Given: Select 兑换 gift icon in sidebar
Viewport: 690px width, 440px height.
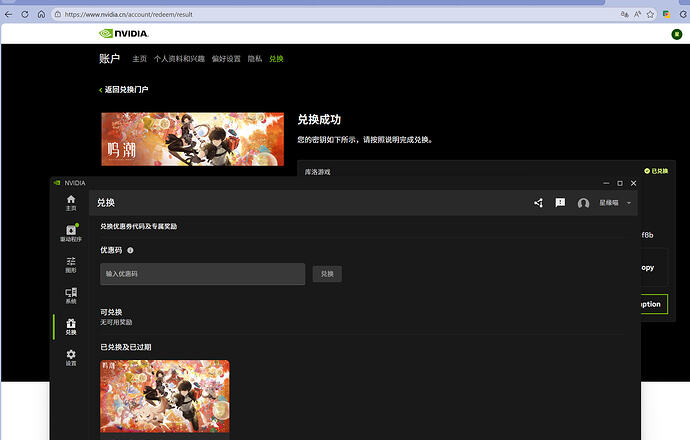Looking at the screenshot, I should (71, 327).
